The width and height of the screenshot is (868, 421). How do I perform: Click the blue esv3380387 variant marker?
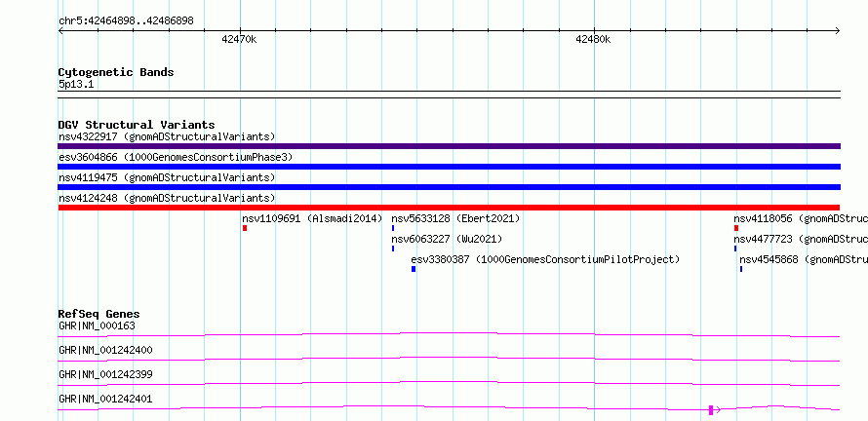click(414, 269)
